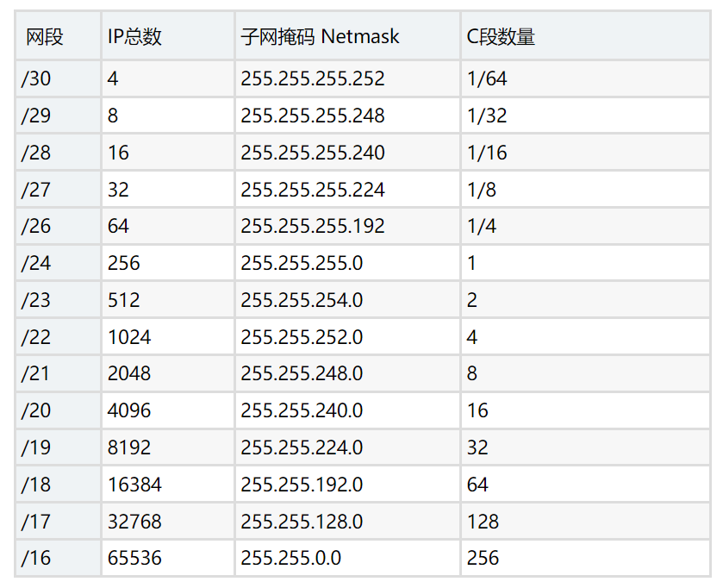Click the /29 row label
This screenshot has height=588, width=723.
[x=58, y=116]
